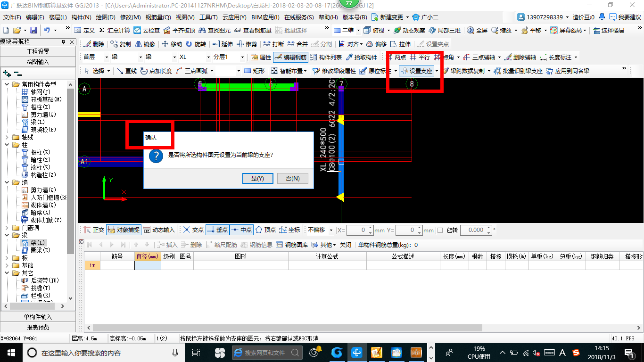Image resolution: width=644 pixels, height=362 pixels.
Task: Select the 打断 break tool
Action: 273,44
